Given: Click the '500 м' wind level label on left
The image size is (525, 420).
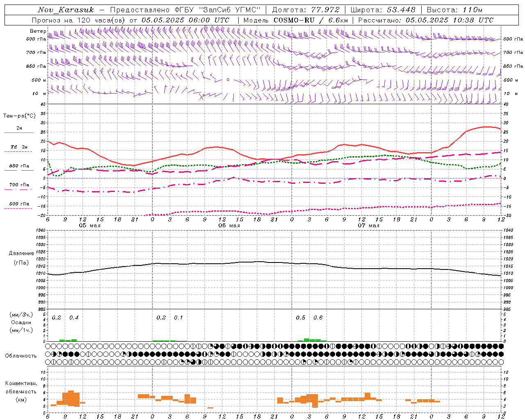Looking at the screenshot, I should [x=39, y=80].
